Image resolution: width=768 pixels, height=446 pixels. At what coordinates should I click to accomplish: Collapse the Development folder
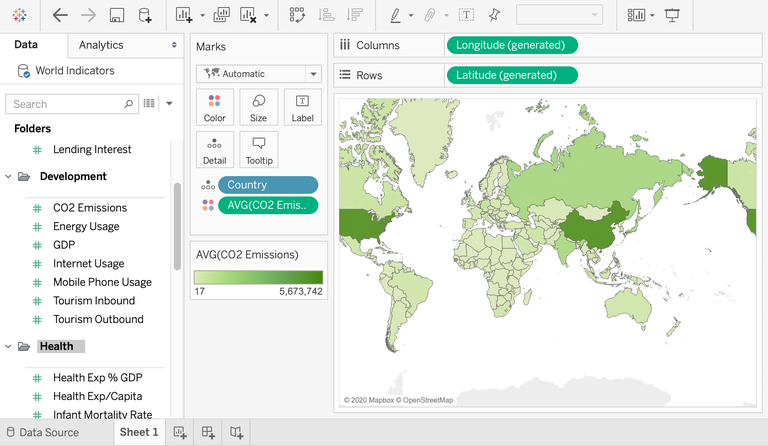pos(9,177)
